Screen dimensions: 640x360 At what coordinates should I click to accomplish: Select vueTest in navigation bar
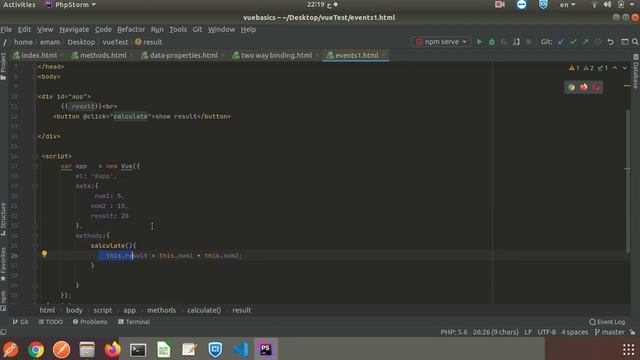tap(115, 42)
